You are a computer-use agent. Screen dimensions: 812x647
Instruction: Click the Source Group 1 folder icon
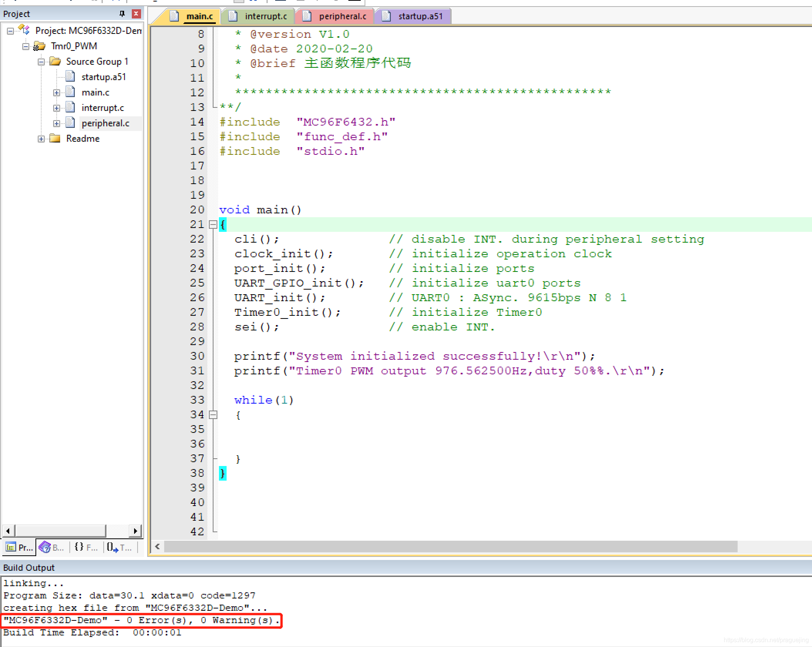[x=55, y=61]
